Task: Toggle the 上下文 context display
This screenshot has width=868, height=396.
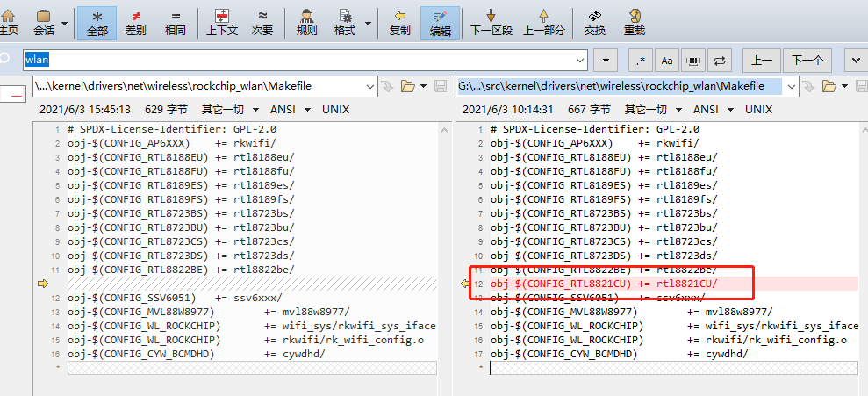Action: tap(222, 23)
